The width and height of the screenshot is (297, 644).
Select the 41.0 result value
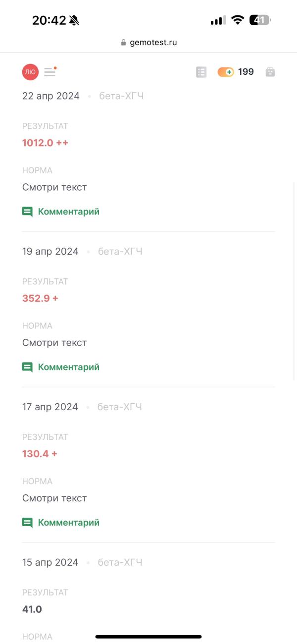(x=32, y=609)
